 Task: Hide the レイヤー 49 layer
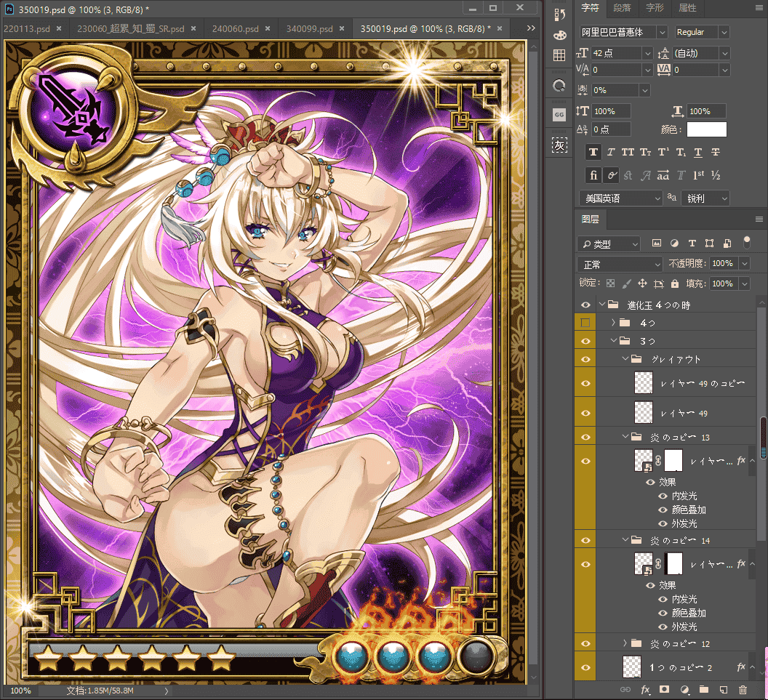585,413
